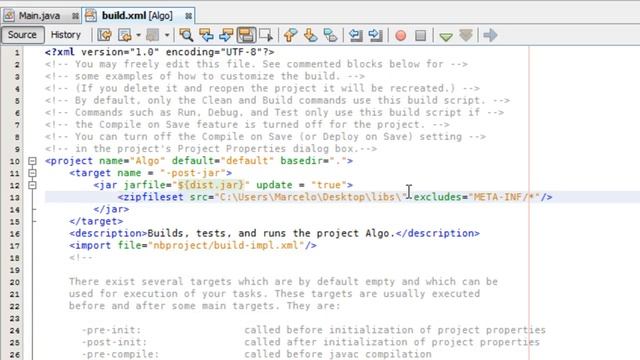This screenshot has width=640, height=360.
Task: Go to Find Previous Occurrence icon
Action: tap(206, 35)
